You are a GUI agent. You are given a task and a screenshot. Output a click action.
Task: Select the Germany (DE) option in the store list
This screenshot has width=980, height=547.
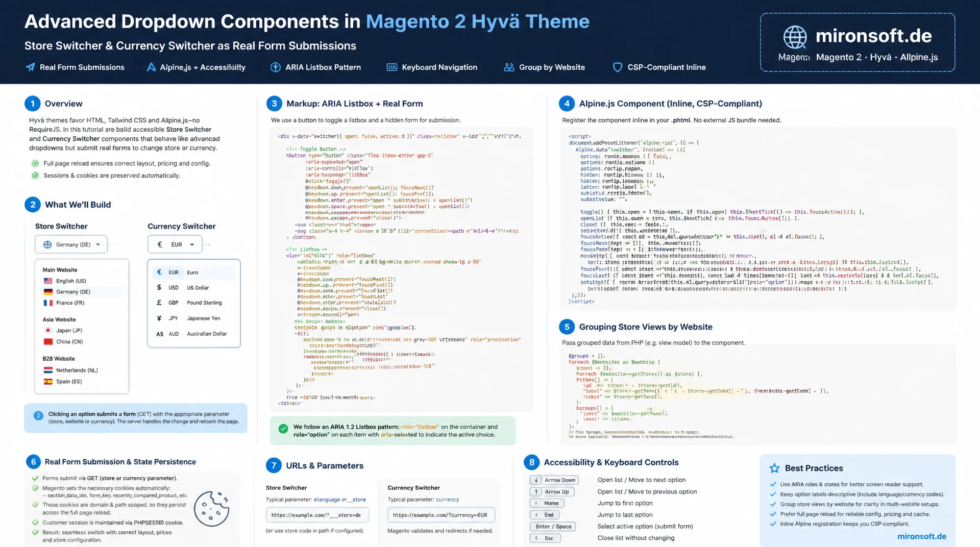click(x=82, y=292)
